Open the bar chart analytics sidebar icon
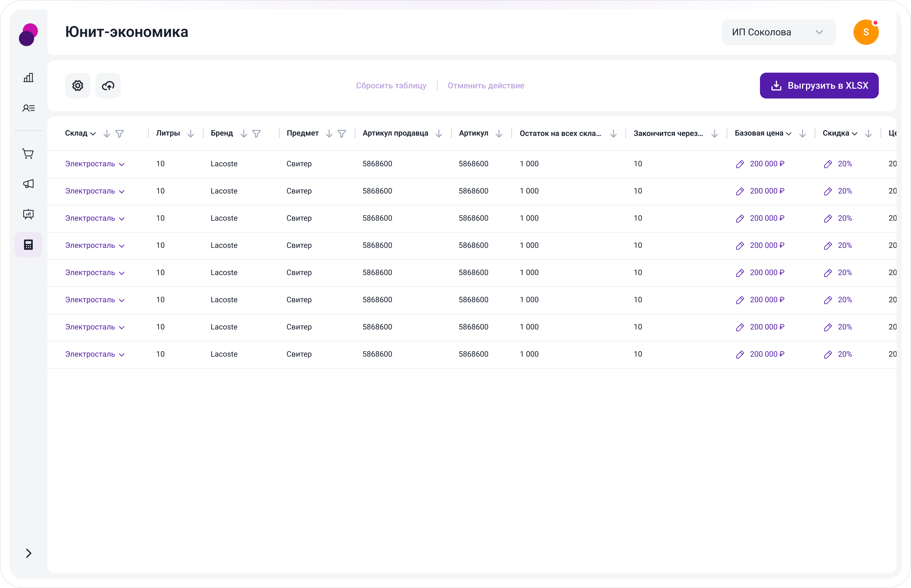911x588 pixels. coord(28,78)
